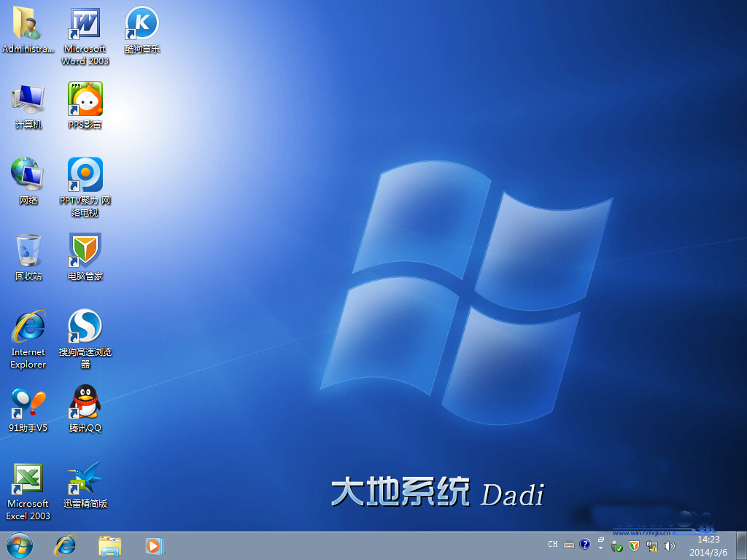747x560 pixels.
Task: Open the media player from the taskbar
Action: point(154,545)
